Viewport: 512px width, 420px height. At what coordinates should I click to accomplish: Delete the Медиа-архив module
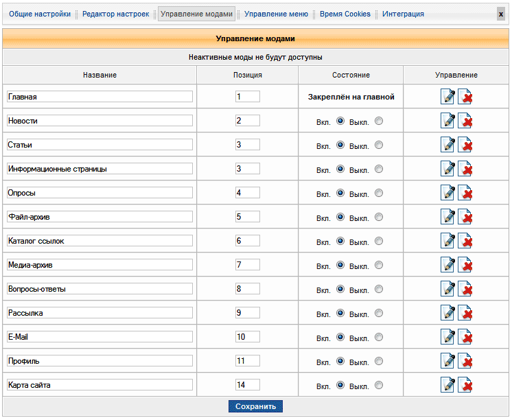click(x=465, y=266)
